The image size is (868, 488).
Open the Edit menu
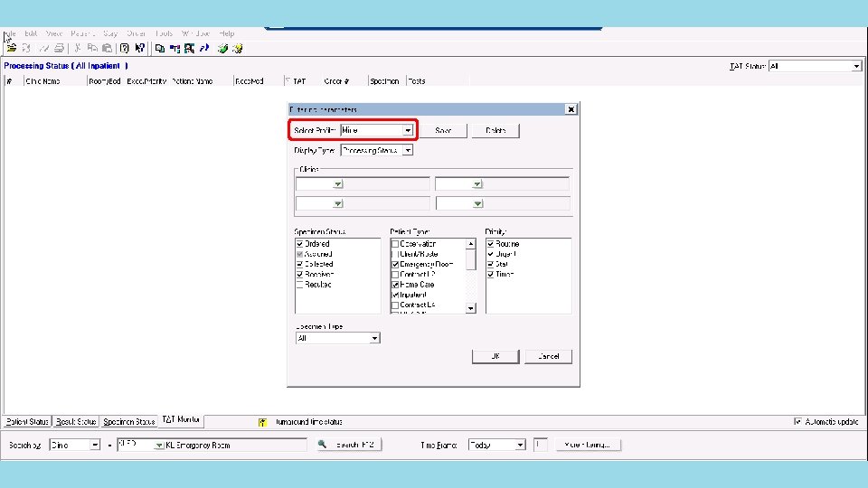click(31, 33)
